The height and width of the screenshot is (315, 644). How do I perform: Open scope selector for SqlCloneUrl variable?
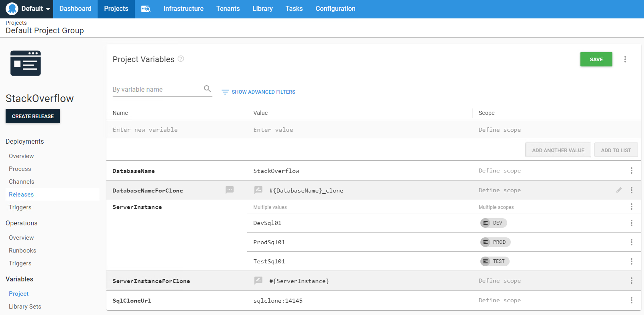tap(500, 300)
